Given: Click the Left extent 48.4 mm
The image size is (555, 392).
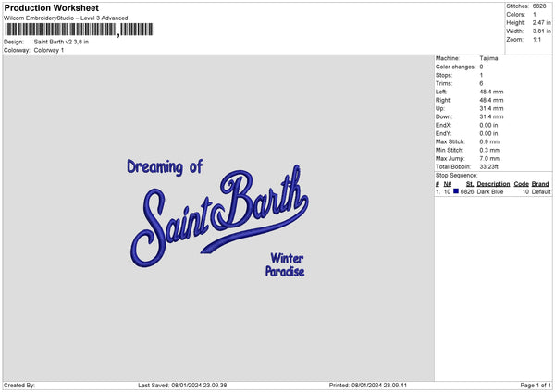Looking at the screenshot, I should pos(491,92).
